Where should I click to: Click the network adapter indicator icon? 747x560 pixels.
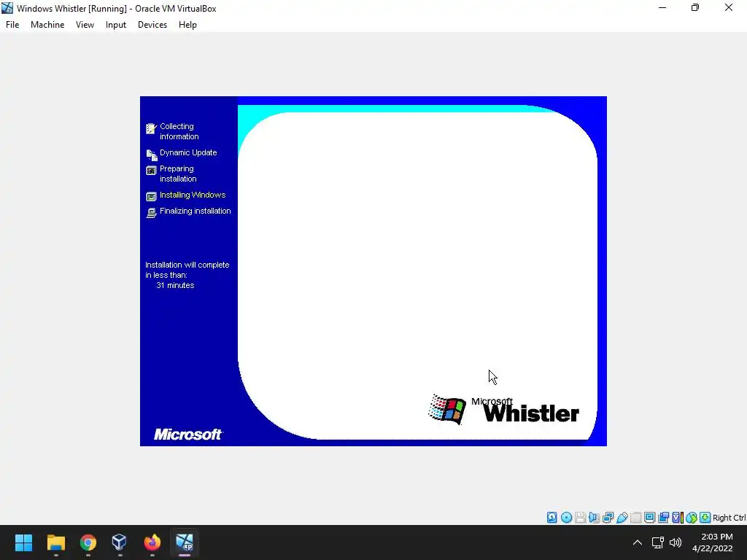[608, 518]
